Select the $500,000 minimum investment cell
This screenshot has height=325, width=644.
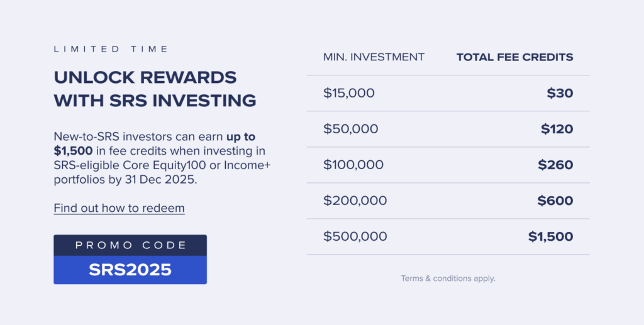[355, 236]
